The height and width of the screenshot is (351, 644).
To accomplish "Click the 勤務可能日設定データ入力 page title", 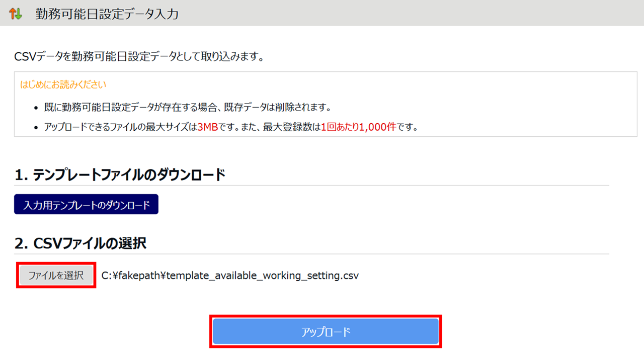I will coord(107,14).
